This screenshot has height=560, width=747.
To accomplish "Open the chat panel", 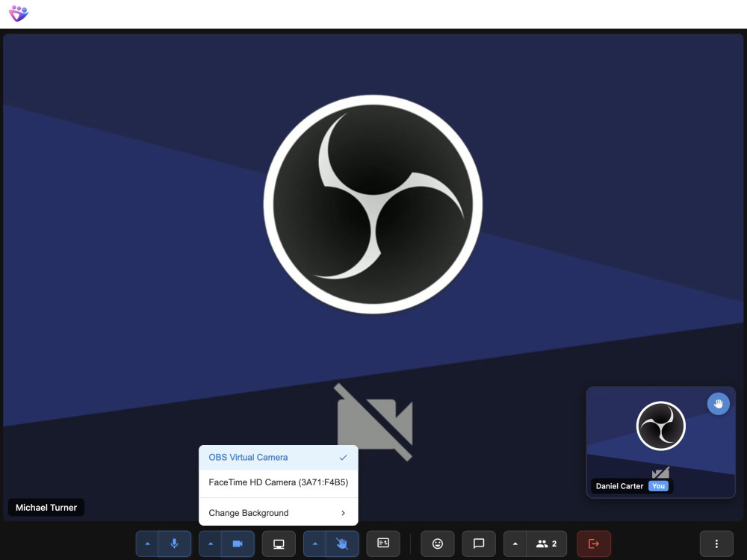I will pos(479,544).
